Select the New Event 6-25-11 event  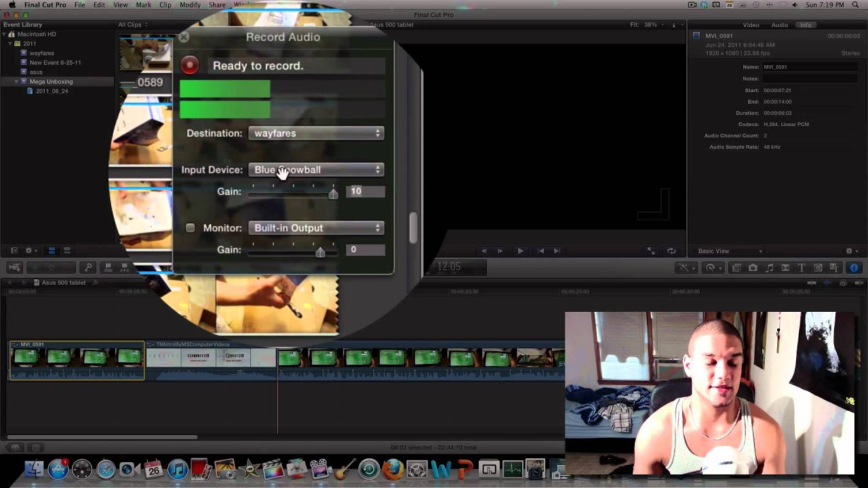tap(55, 62)
